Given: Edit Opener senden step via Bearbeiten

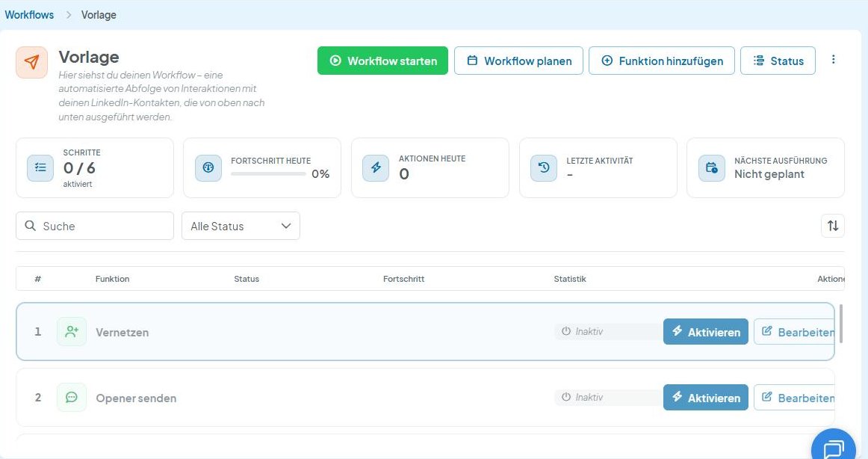Looking at the screenshot, I should (x=794, y=398).
